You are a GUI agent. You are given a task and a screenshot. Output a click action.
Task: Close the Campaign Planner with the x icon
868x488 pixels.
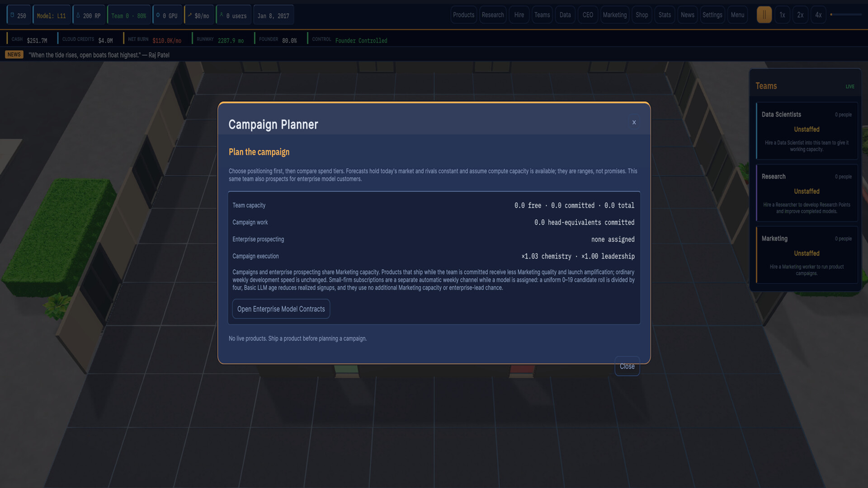[x=634, y=122]
